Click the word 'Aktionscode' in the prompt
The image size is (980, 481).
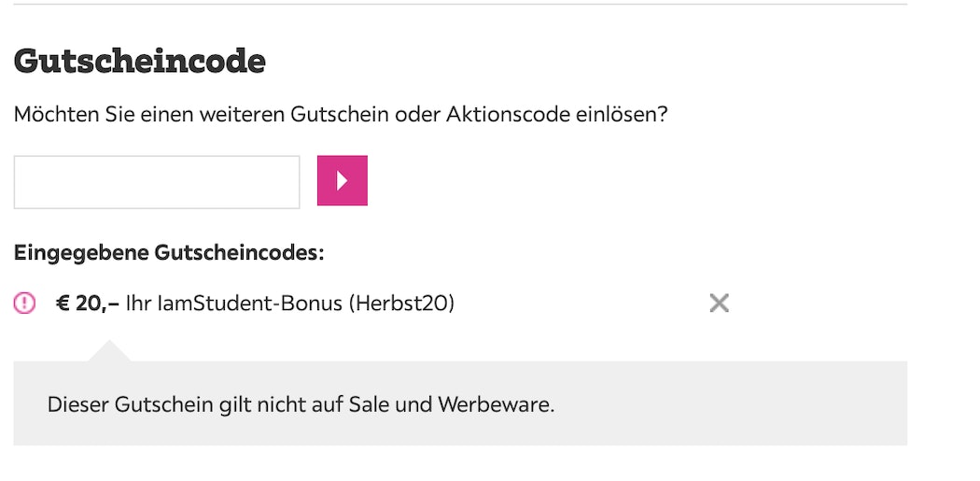[508, 115]
